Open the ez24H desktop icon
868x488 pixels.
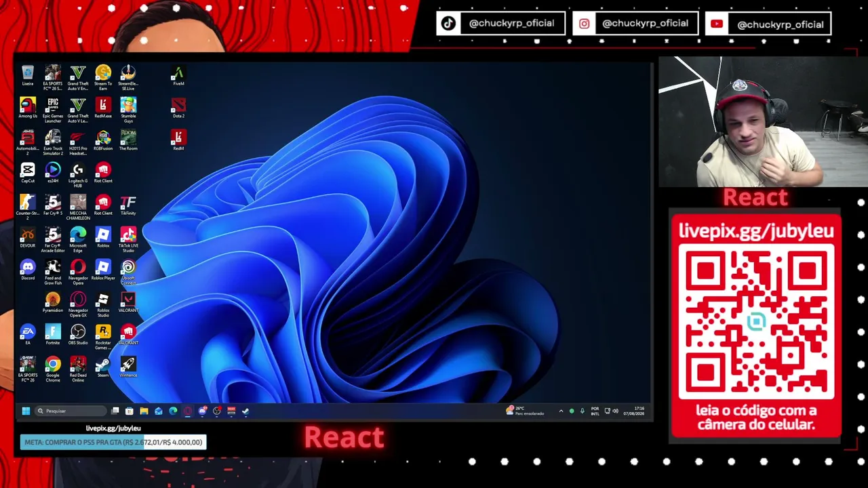tap(53, 174)
